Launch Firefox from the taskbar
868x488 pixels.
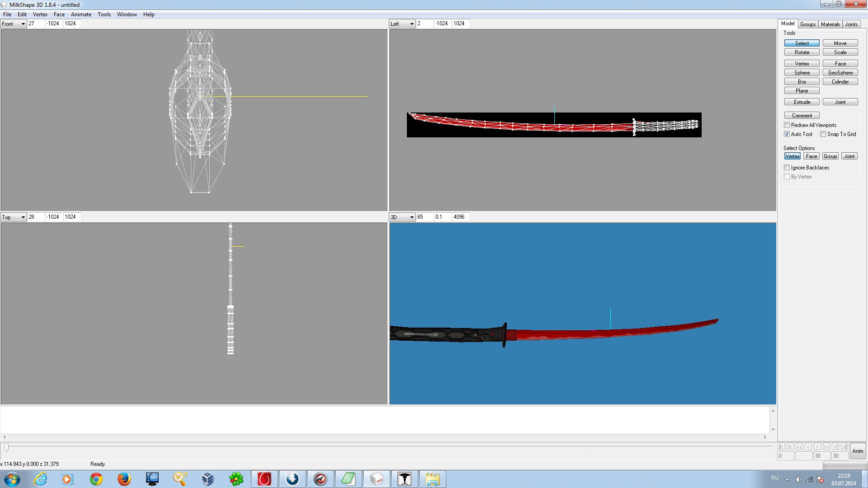pos(124,479)
